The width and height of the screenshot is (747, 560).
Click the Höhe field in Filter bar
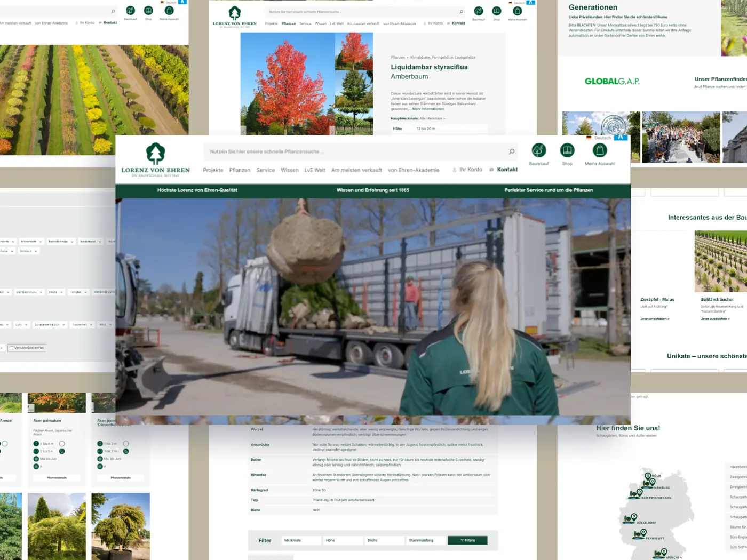(x=343, y=540)
